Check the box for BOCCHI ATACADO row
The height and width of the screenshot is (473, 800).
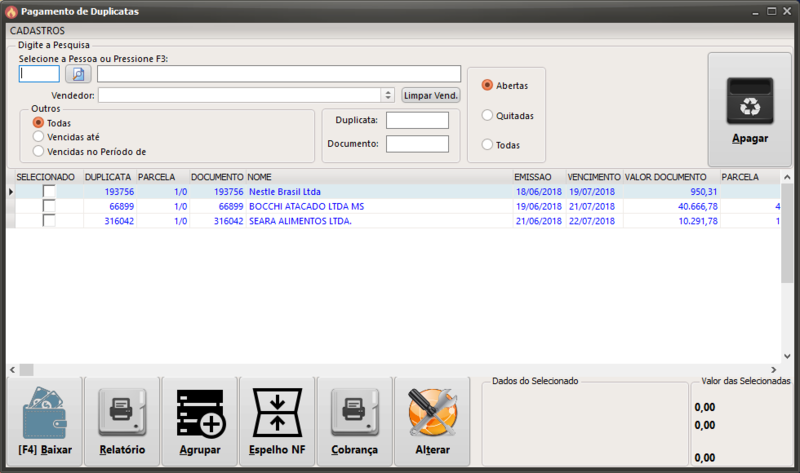point(49,206)
